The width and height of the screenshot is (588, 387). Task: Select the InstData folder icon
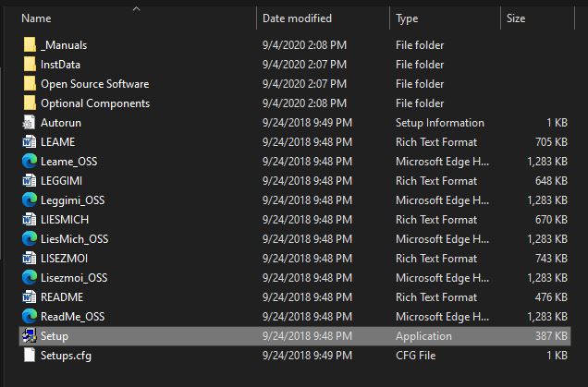coord(30,65)
